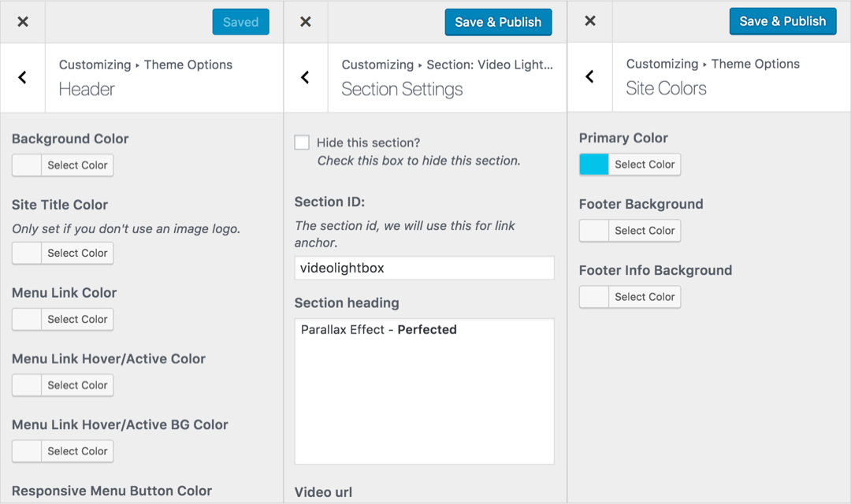Click the 'Section: Video Light...' breadcrumb text
Image resolution: width=851 pixels, height=504 pixels.
click(x=489, y=65)
